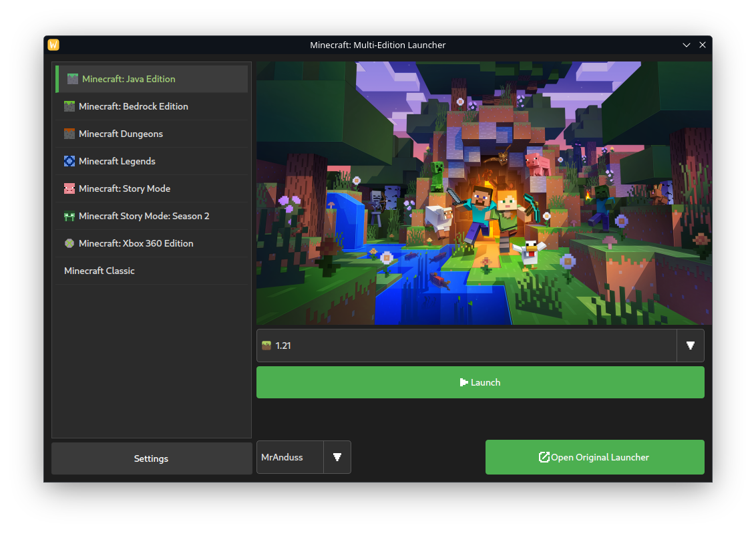756x534 pixels.
Task: Launch the selected Minecraft version
Action: point(480,382)
